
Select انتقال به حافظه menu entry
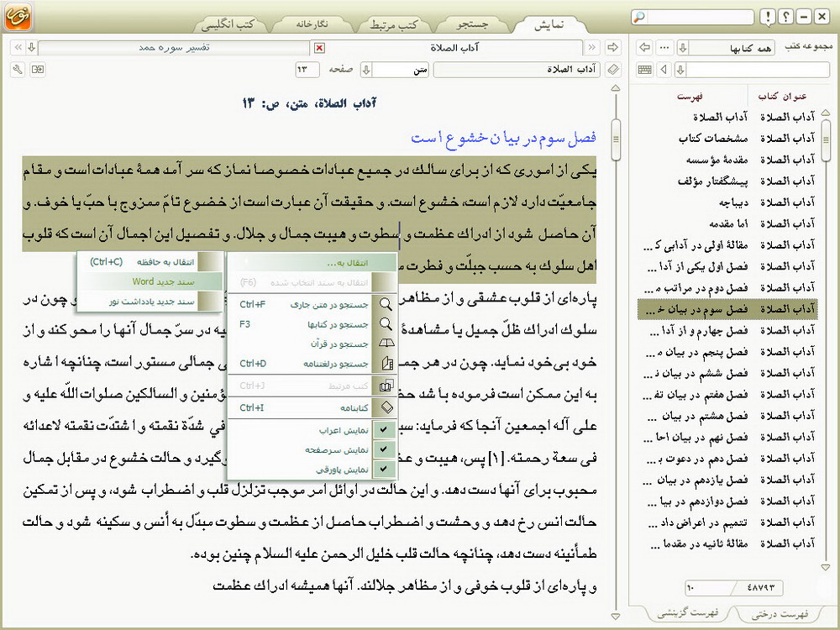pos(150,261)
